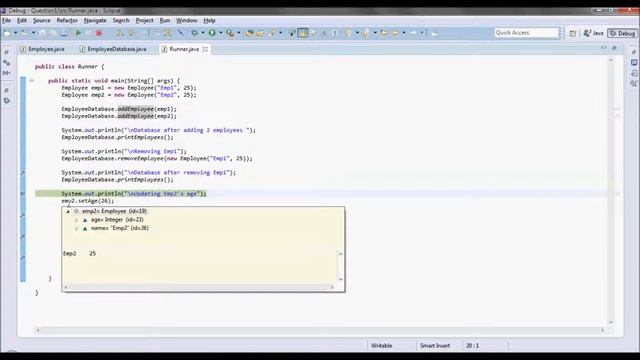Screen dimensions: 640x360
Task: Click the highlighted Toggle Mark Occurrences icon
Action: click(x=303, y=33)
